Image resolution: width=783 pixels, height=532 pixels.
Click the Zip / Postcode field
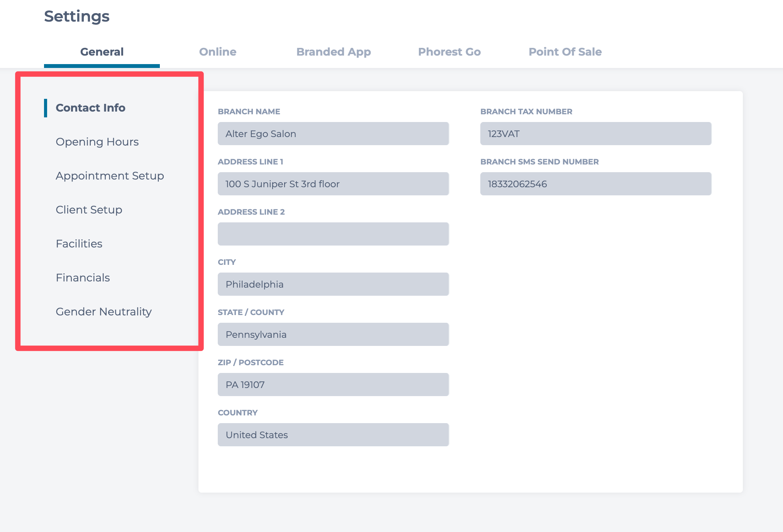click(x=333, y=385)
